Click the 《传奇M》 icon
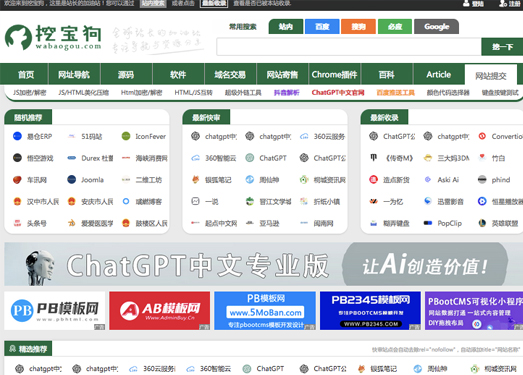This screenshot has height=375, width=523. 373,158
